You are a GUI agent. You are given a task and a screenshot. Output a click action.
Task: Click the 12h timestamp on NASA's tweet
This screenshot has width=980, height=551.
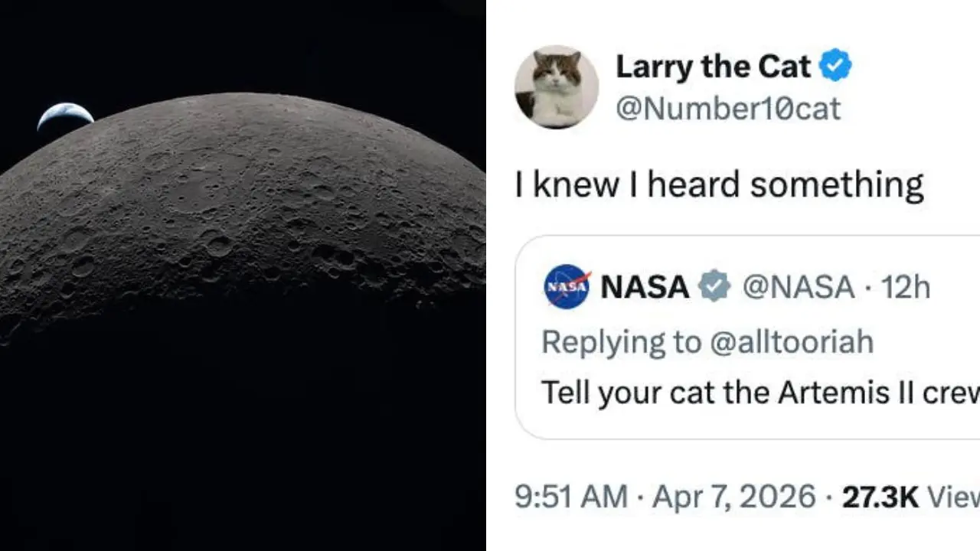point(905,287)
